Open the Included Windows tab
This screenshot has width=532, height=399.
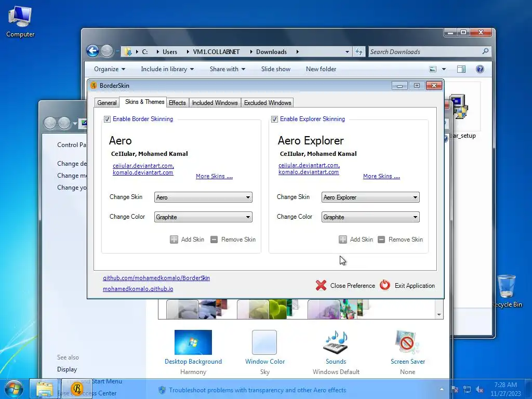(x=215, y=103)
